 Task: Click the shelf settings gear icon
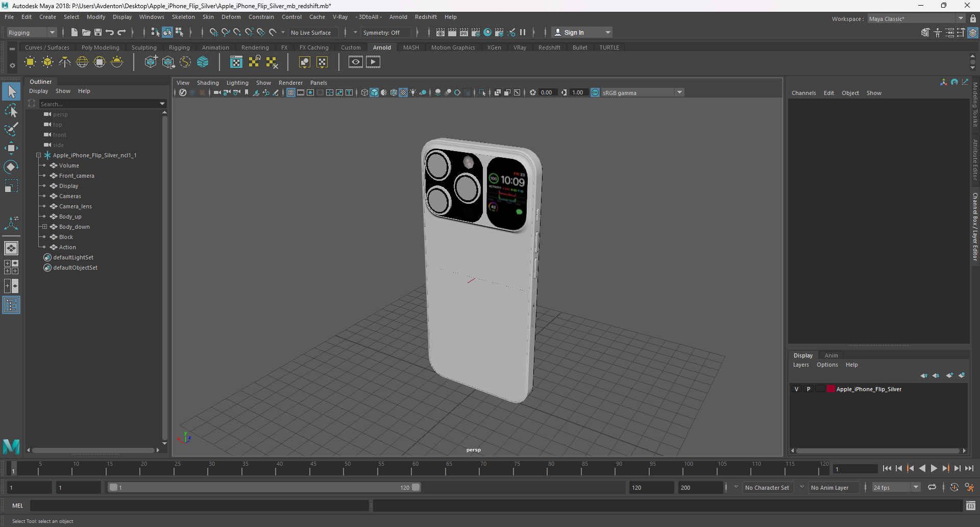coord(12,65)
